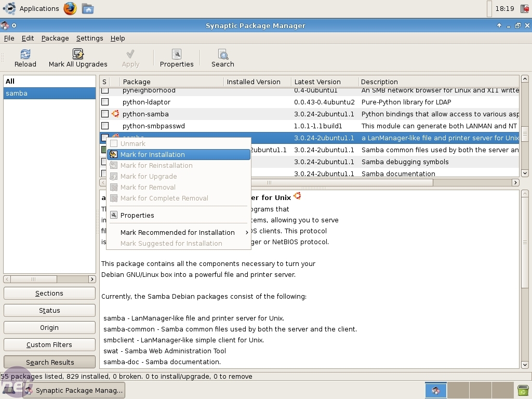This screenshot has height=399, width=532.
Task: Choose Mark Recommended for Installation
Action: click(179, 232)
